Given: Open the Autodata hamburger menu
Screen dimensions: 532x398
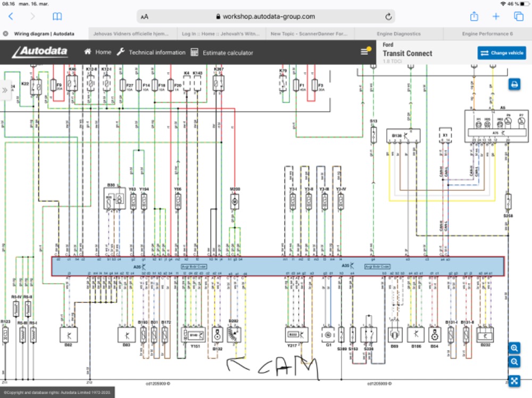Looking at the screenshot, I should pyautogui.click(x=364, y=52).
